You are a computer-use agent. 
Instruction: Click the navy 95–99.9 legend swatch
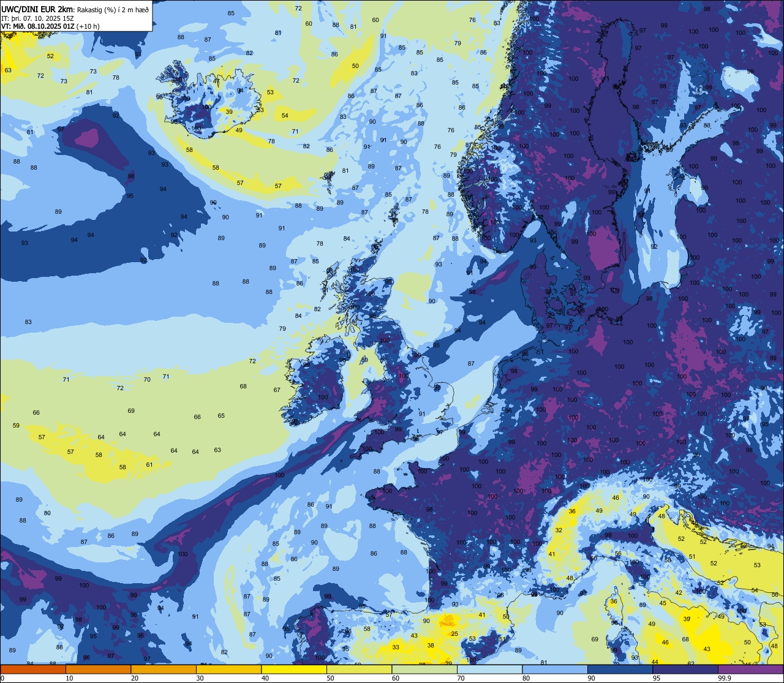tap(685, 669)
